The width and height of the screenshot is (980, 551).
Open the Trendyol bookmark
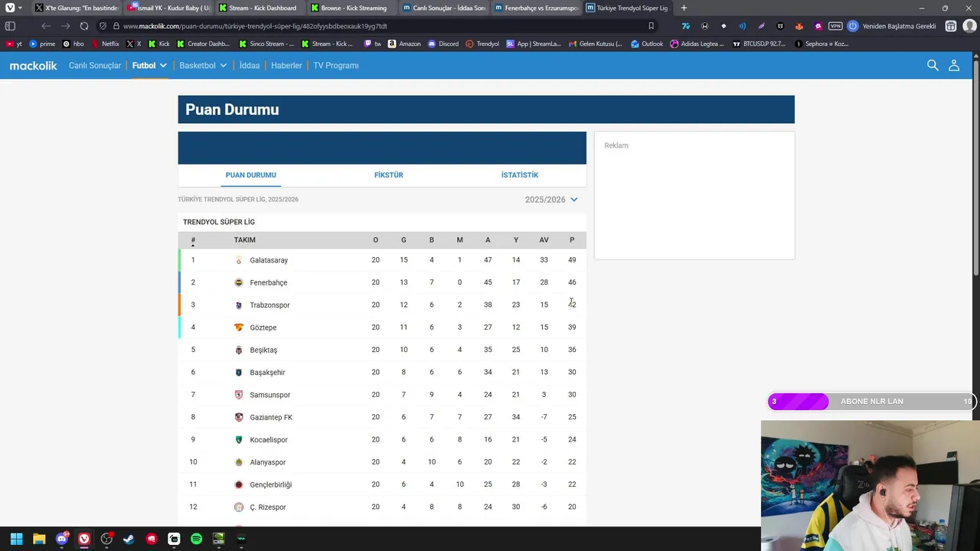482,44
